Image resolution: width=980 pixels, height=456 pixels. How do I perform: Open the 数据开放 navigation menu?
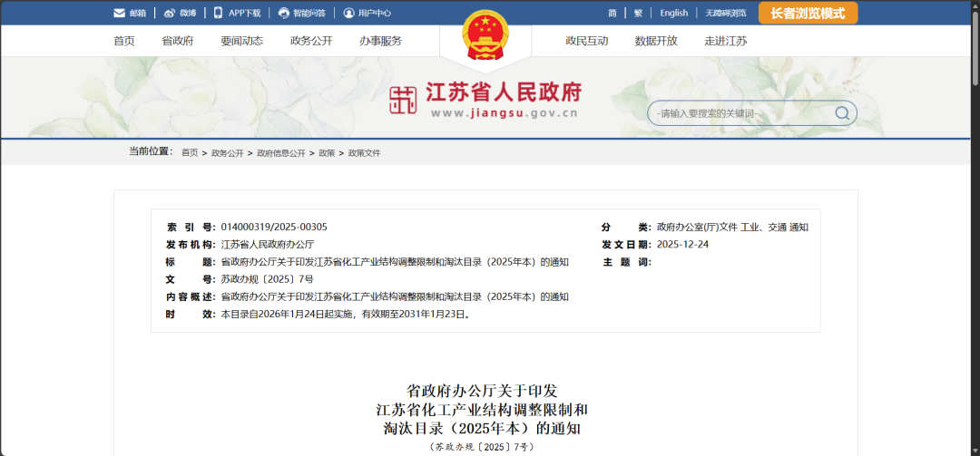(x=656, y=41)
